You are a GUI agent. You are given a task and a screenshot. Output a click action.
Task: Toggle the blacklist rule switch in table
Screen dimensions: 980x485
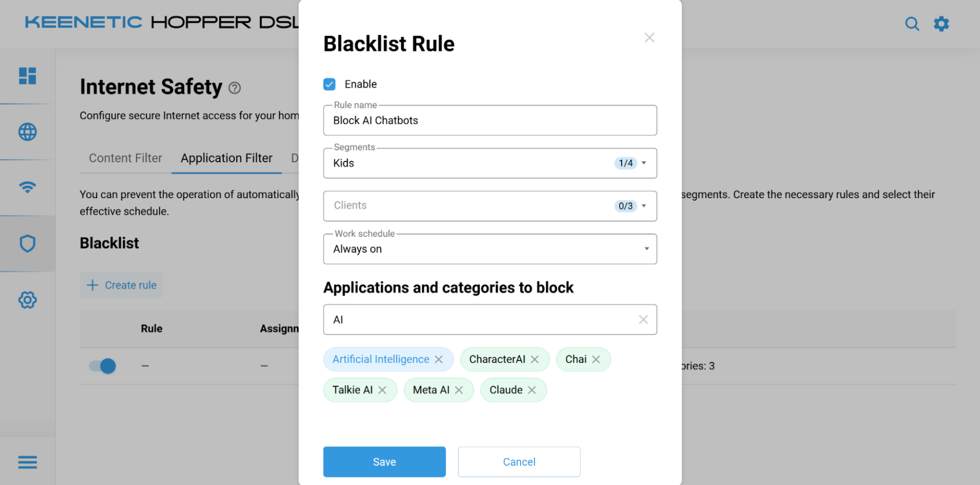(103, 366)
